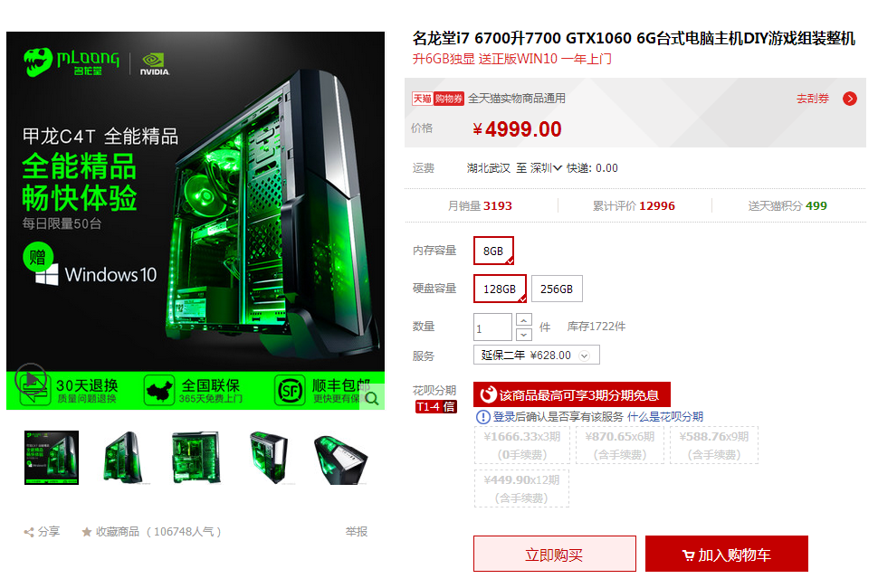Decrease quantity with the down arrow
Image resolution: width=878 pixels, height=588 pixels.
point(523,334)
